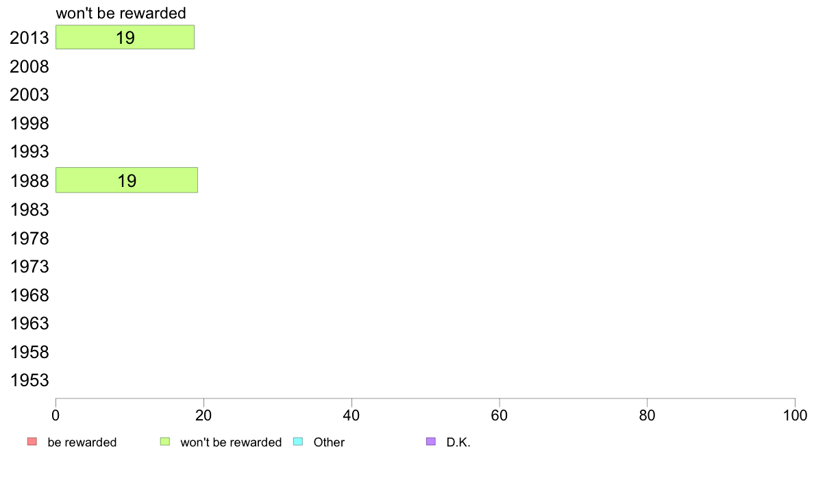Click the 'won't be rewarded' legend label

coord(231,442)
